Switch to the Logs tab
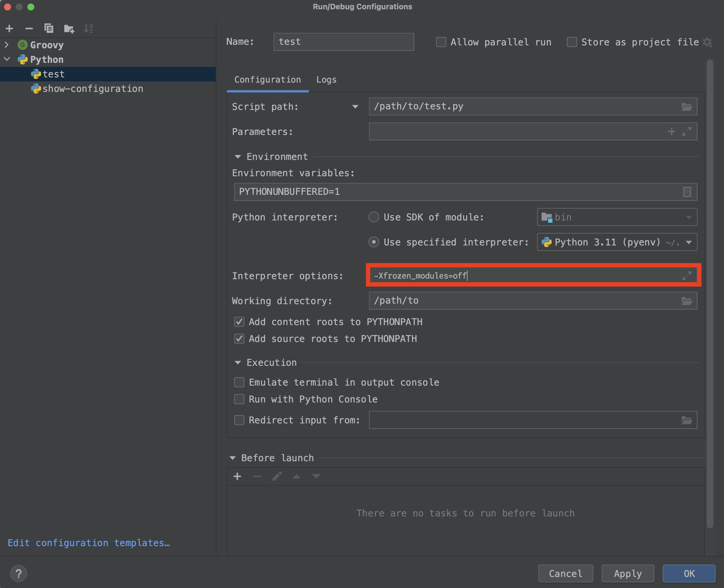This screenshot has height=588, width=724. (326, 80)
